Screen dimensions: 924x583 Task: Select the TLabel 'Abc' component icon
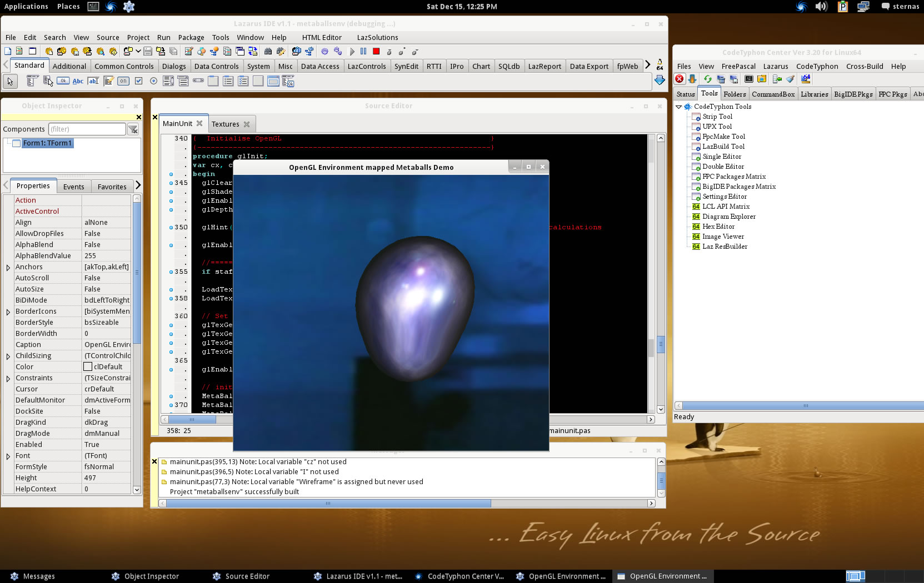(78, 81)
